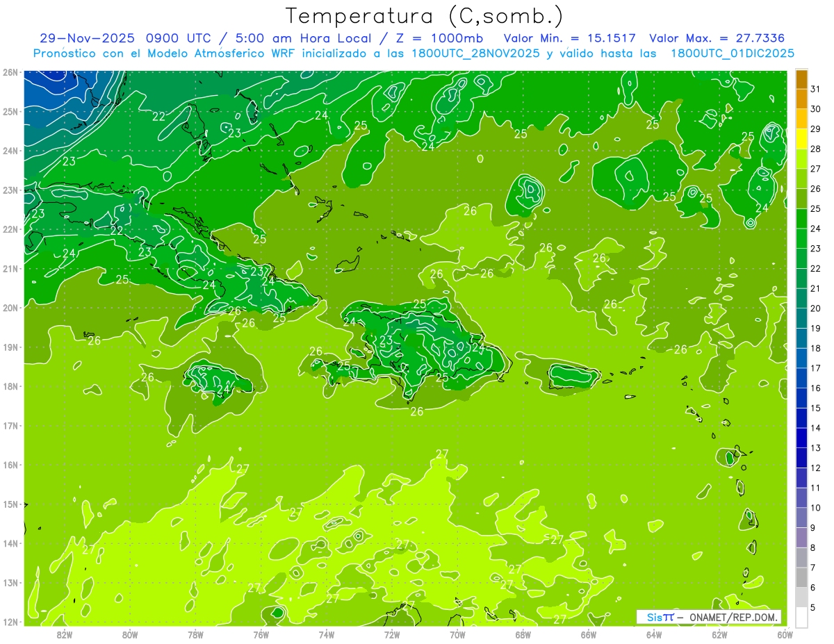Click the '23N' latitude axis label
This screenshot has width=834, height=644.
click(x=10, y=190)
